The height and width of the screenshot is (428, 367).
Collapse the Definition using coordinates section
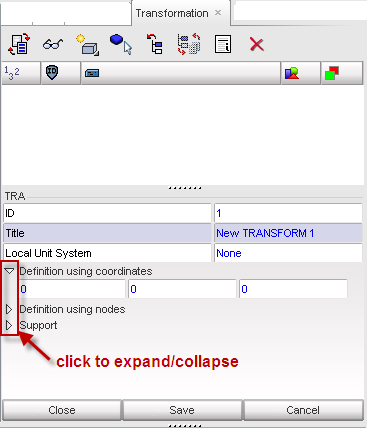pos(10,271)
